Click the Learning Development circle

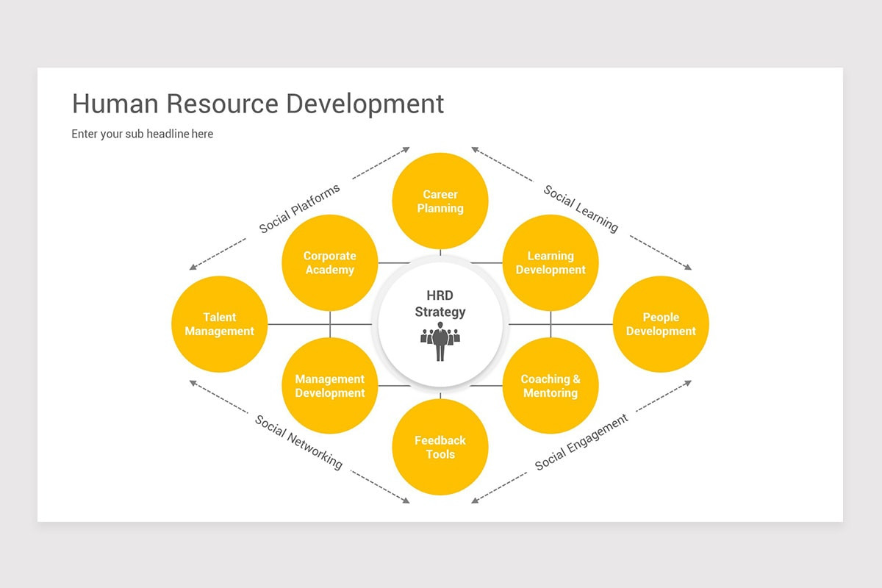coord(551,263)
